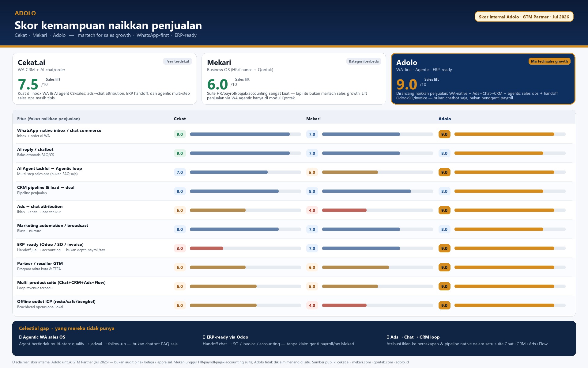Select the Mekari column header in the table
This screenshot has height=368, width=588.
pyautogui.click(x=313, y=119)
